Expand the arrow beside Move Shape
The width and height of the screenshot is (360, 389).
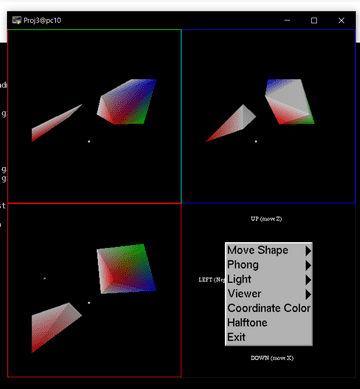pos(308,250)
